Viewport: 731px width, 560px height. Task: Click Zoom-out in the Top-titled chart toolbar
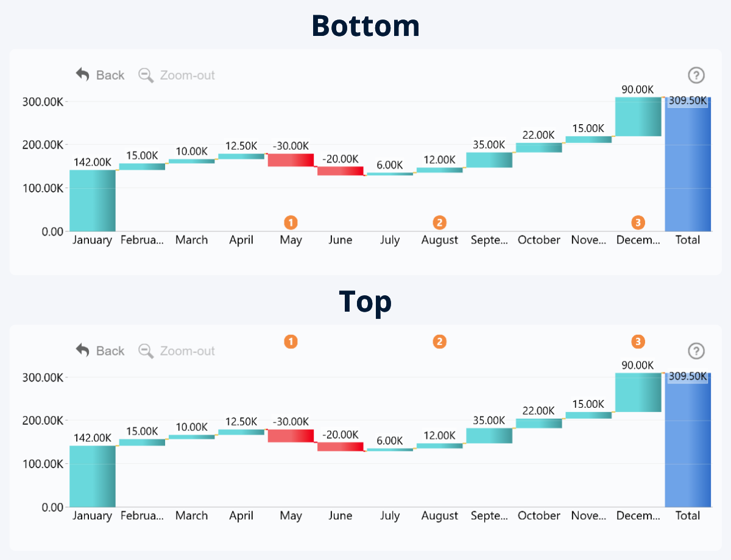(177, 351)
